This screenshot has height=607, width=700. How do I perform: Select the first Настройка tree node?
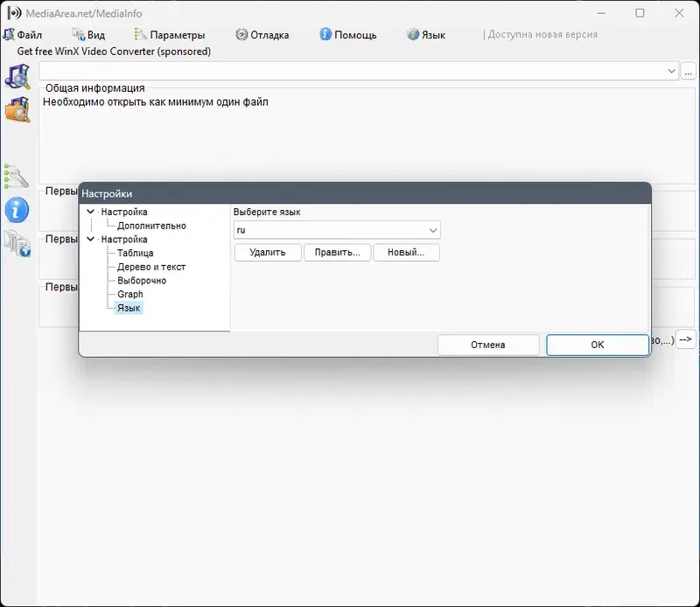[x=124, y=212]
